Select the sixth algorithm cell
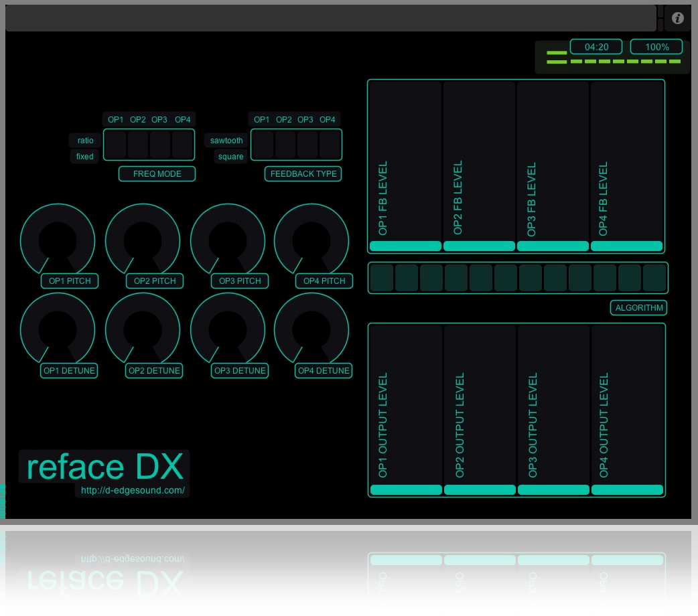Image resolution: width=698 pixels, height=616 pixels. tap(505, 278)
